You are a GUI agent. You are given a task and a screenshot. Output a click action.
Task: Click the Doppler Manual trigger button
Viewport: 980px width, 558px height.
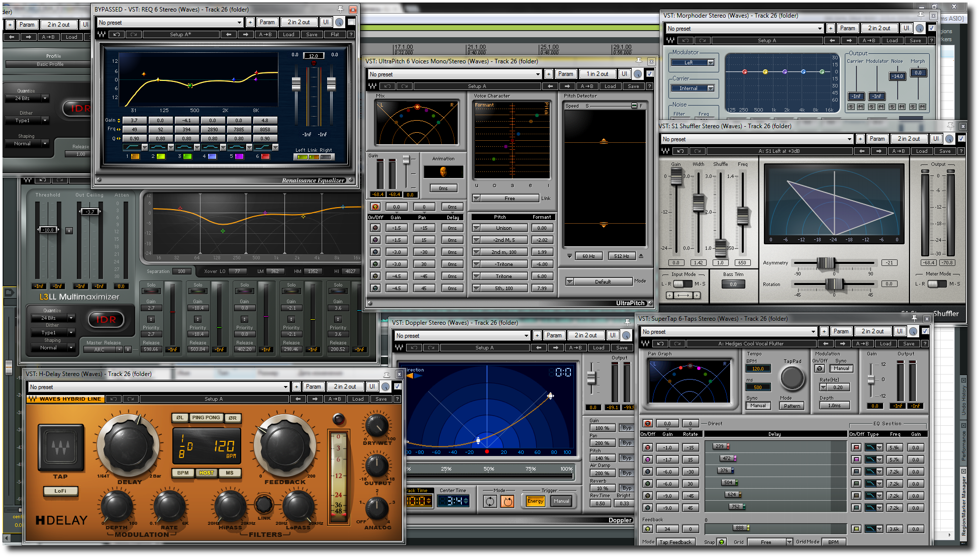coord(561,501)
